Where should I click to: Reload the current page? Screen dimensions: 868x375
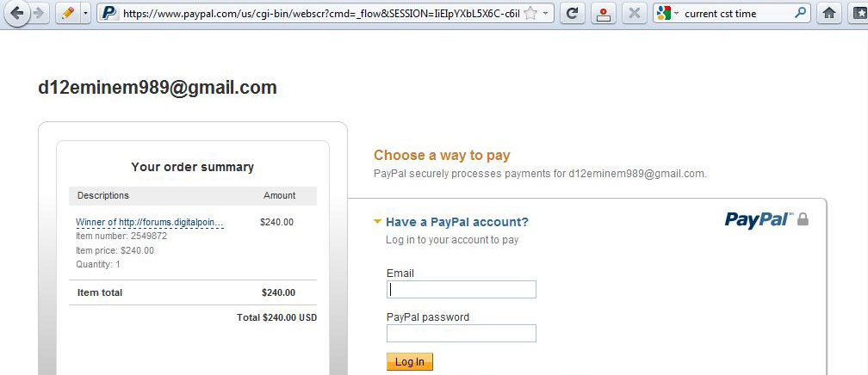pos(573,13)
